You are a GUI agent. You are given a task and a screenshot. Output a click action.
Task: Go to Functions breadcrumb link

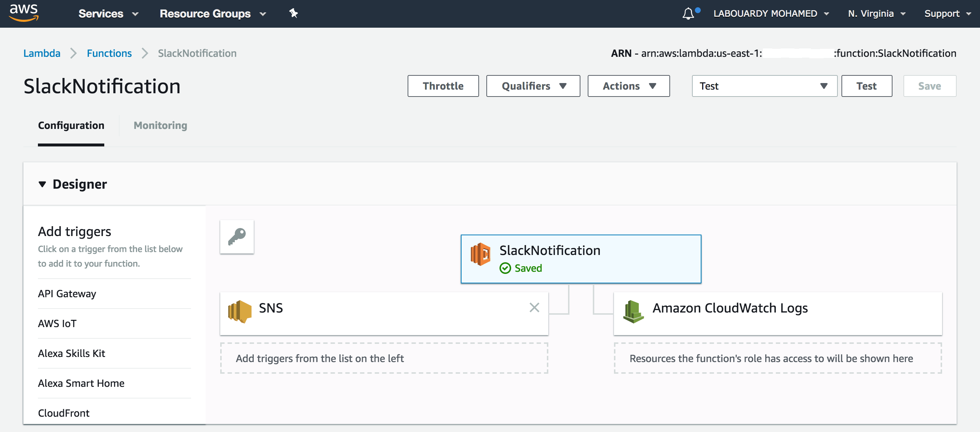pyautogui.click(x=109, y=53)
